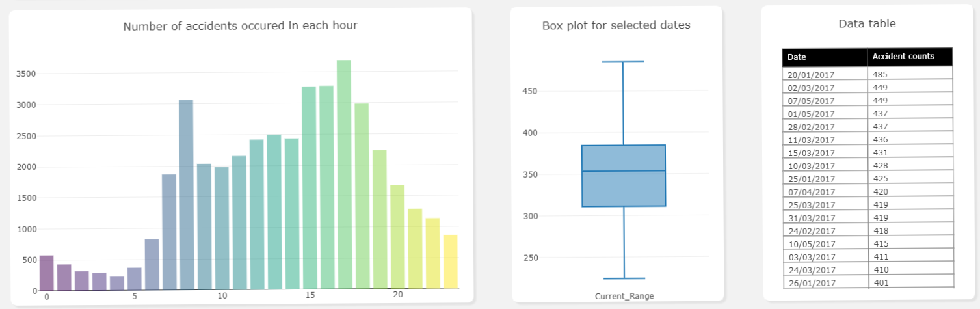Sort by Accident counts column header
The width and height of the screenshot is (980, 309).
[x=910, y=57]
